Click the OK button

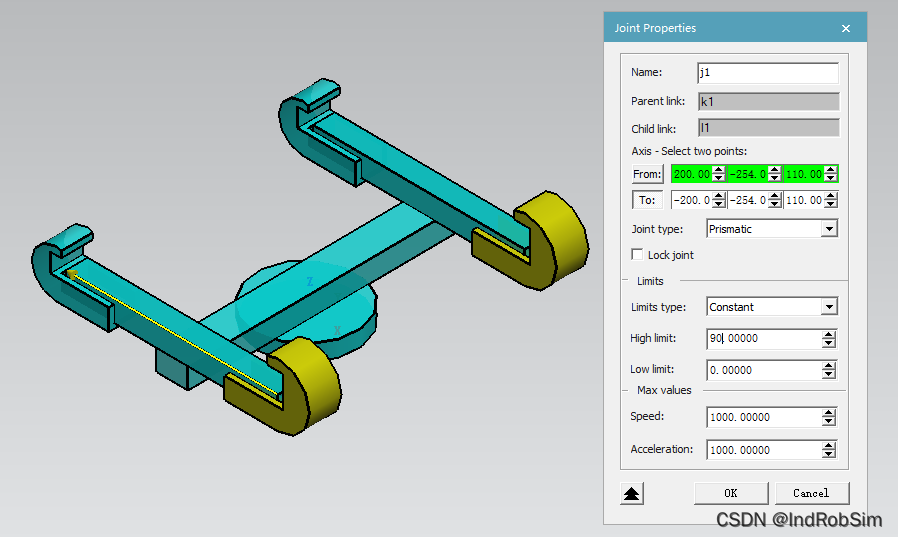tap(731, 493)
